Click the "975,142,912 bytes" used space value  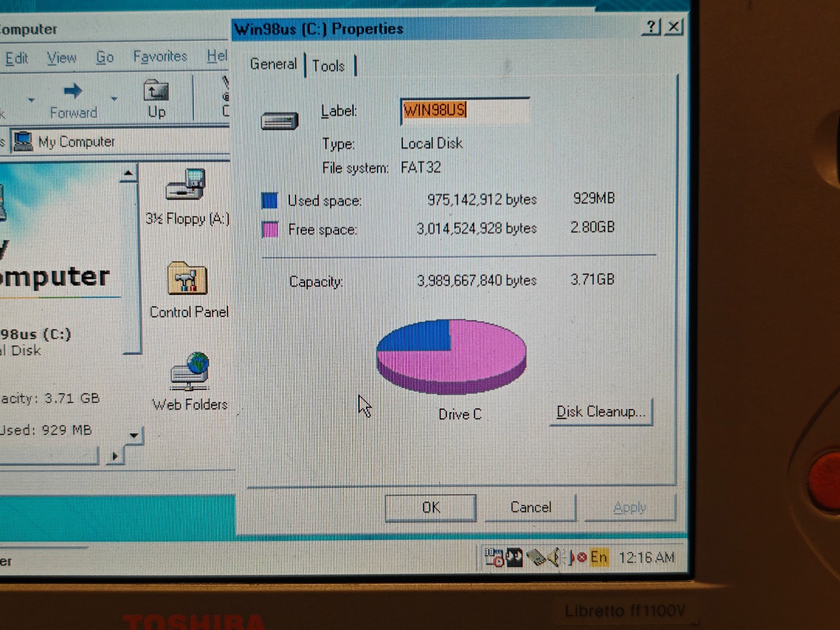(x=482, y=199)
